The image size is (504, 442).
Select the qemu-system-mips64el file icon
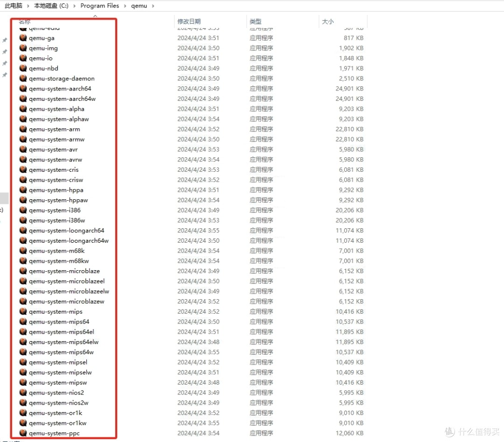(23, 331)
